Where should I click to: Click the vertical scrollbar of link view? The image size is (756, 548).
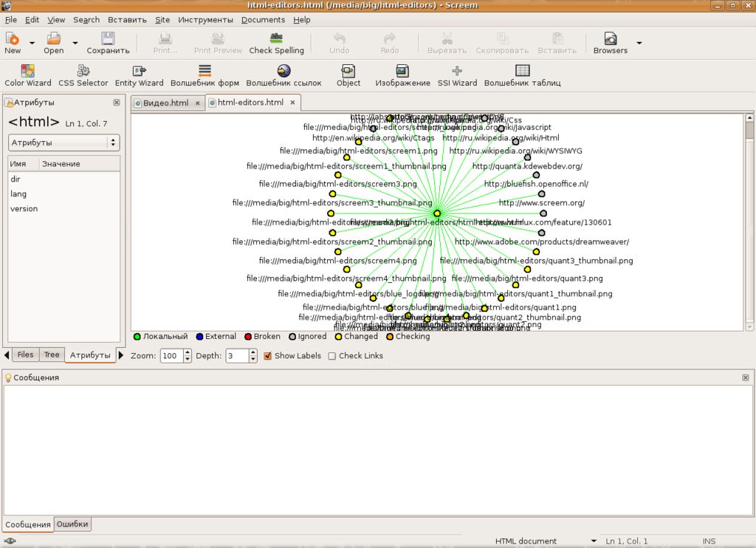point(749,222)
